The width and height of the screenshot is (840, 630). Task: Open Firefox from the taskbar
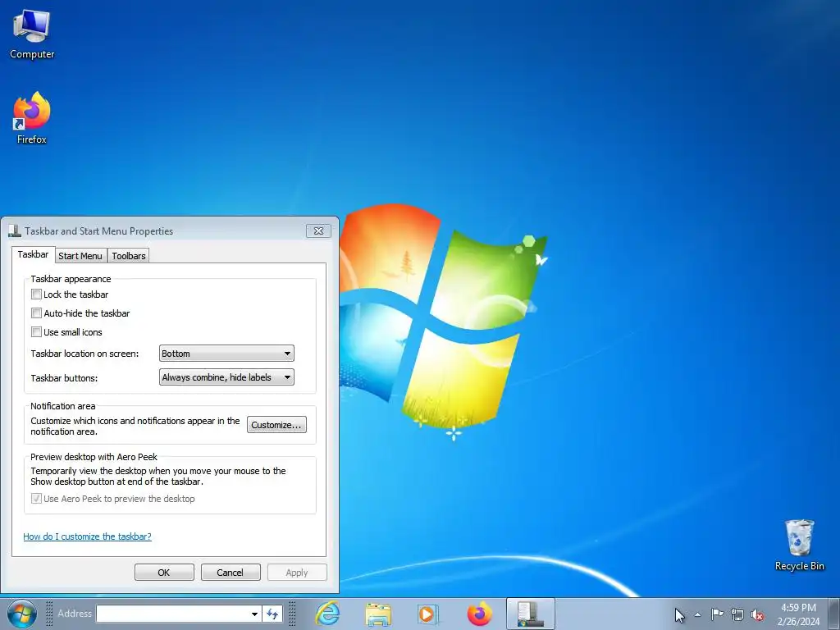tap(479, 614)
